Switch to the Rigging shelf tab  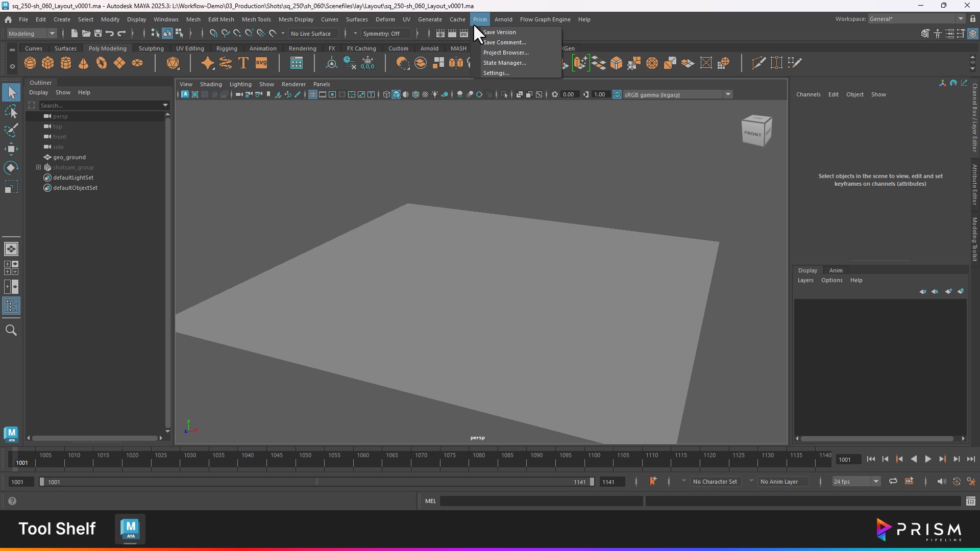(227, 48)
